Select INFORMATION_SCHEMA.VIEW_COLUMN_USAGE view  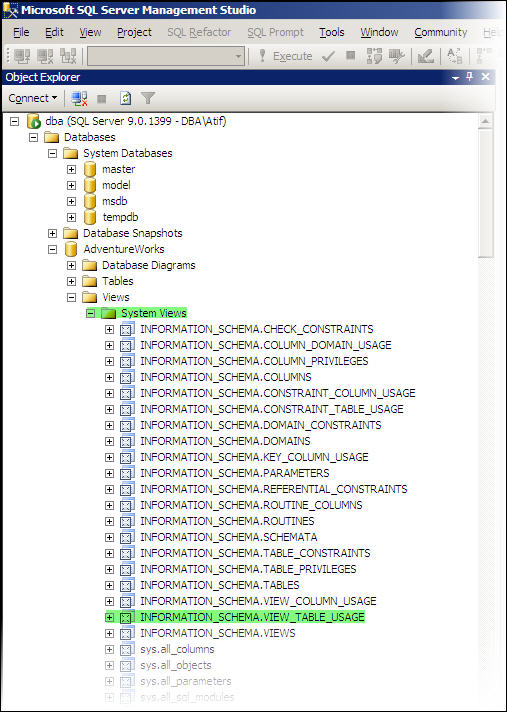258,601
